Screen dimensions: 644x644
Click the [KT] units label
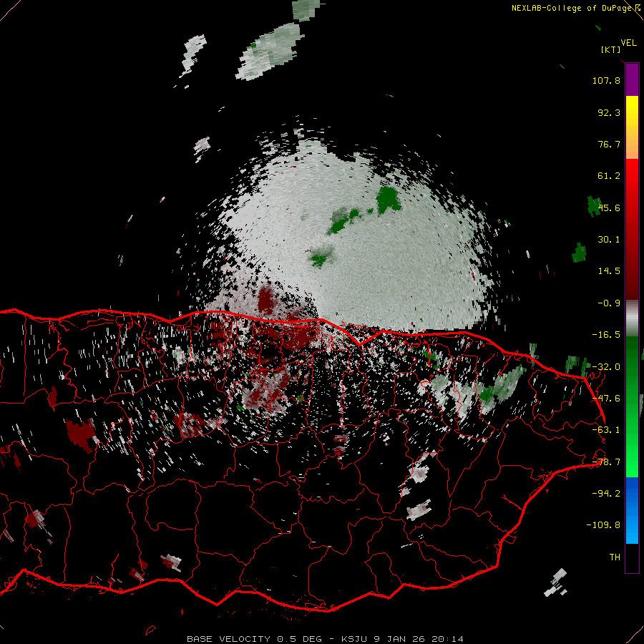610,49
